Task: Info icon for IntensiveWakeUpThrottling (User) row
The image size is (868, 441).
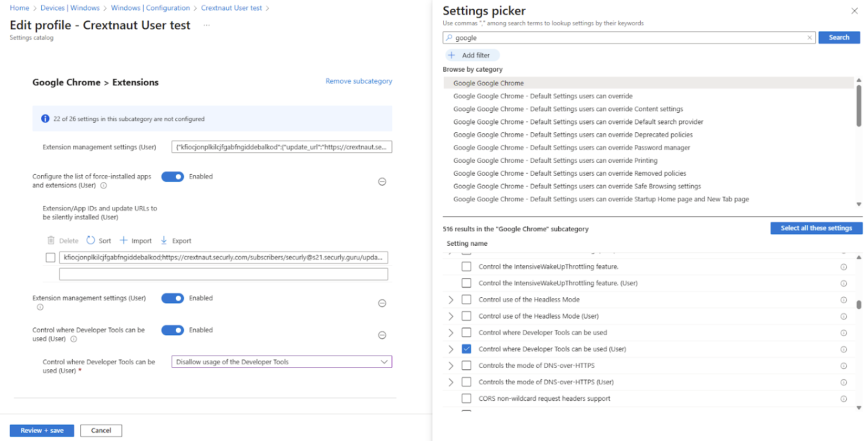Action: (x=844, y=284)
